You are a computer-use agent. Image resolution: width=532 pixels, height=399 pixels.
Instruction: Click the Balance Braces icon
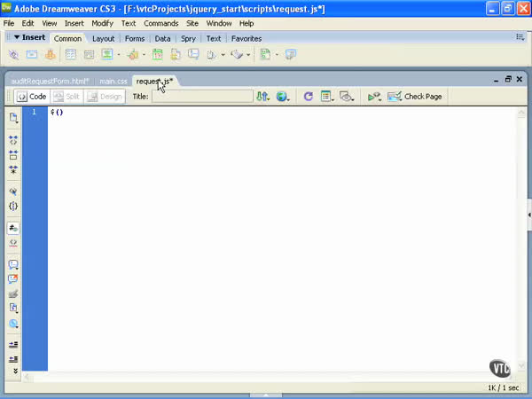pyautogui.click(x=13, y=206)
